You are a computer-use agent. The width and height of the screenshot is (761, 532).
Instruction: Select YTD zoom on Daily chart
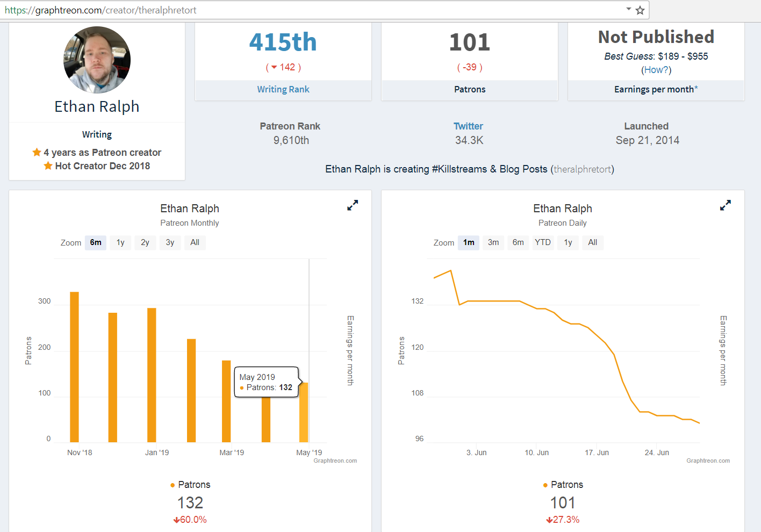543,242
